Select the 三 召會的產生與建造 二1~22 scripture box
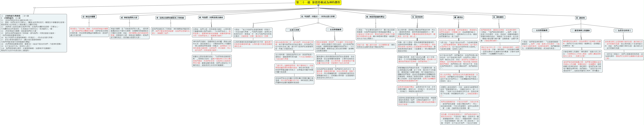 pyautogui.click(x=33, y=33)
